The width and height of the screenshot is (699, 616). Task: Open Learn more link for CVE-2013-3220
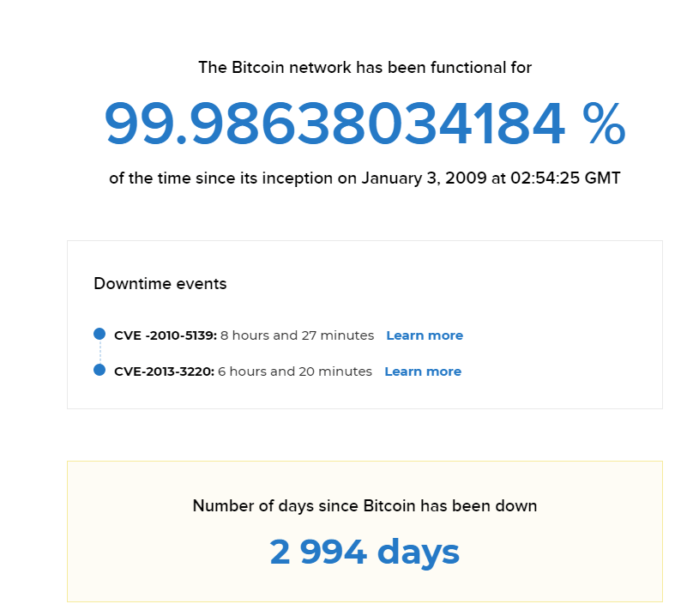point(423,371)
